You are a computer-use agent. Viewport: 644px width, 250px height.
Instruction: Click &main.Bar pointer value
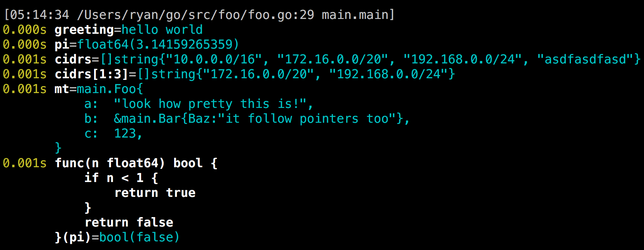tap(147, 119)
